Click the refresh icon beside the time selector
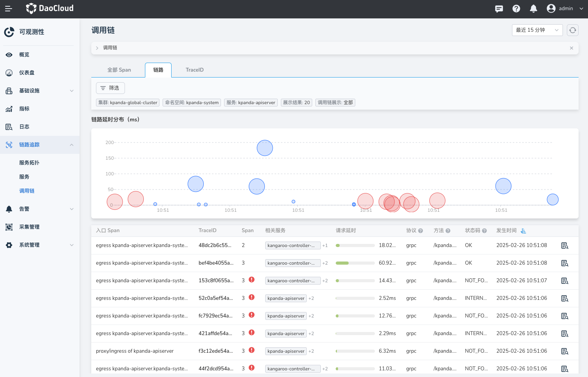588x377 pixels. click(572, 30)
